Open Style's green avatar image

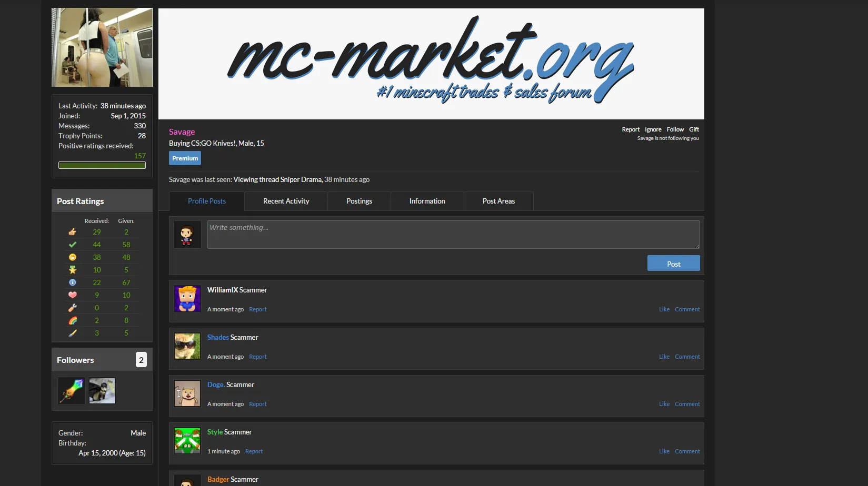(x=187, y=441)
